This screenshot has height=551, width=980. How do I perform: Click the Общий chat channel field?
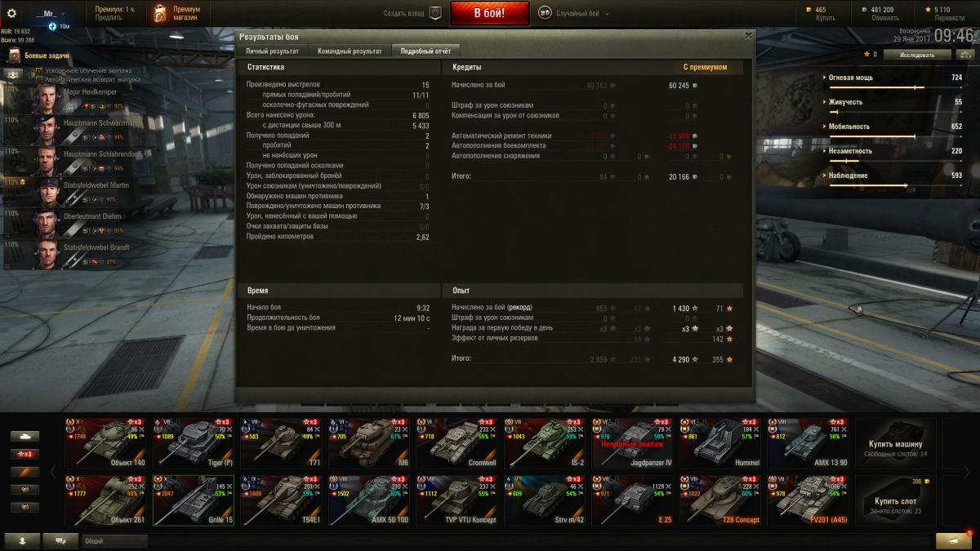[114, 540]
